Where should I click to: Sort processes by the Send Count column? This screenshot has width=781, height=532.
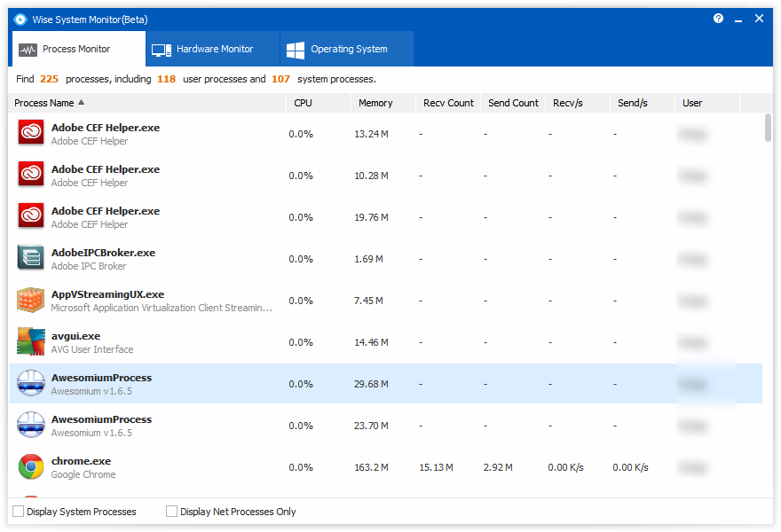513,103
